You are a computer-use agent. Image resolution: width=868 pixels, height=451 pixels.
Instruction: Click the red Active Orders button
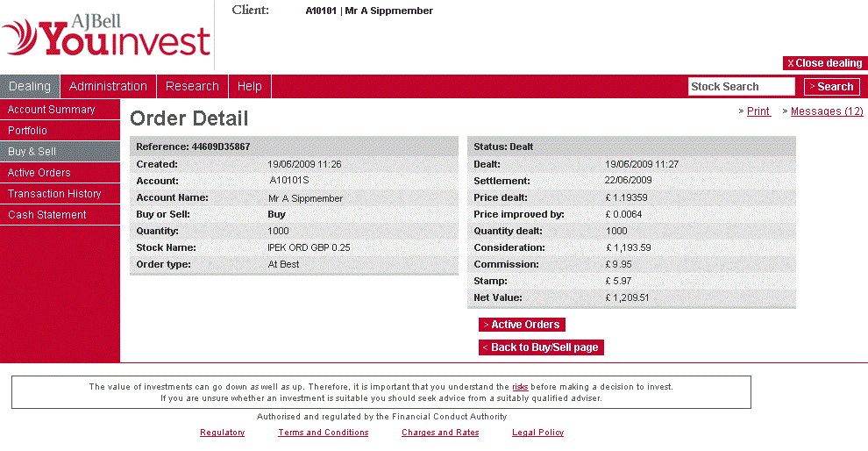coord(522,325)
